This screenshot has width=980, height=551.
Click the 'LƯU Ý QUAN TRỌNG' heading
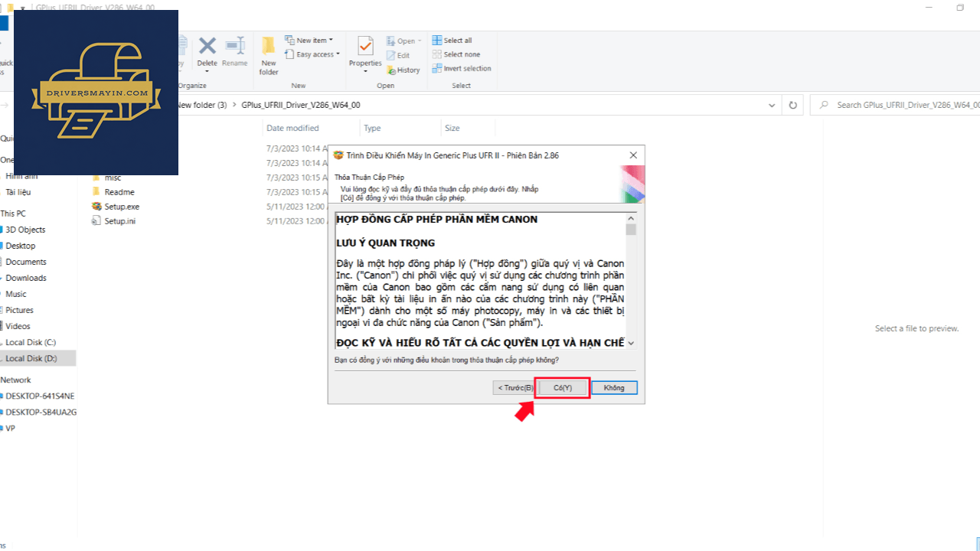click(386, 243)
